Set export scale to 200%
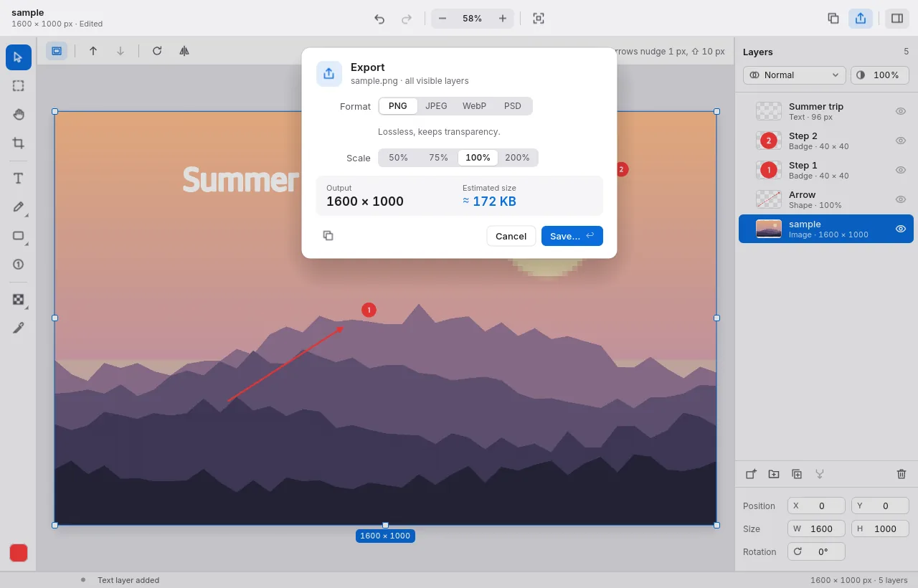Image resolution: width=918 pixels, height=588 pixels. click(517, 158)
